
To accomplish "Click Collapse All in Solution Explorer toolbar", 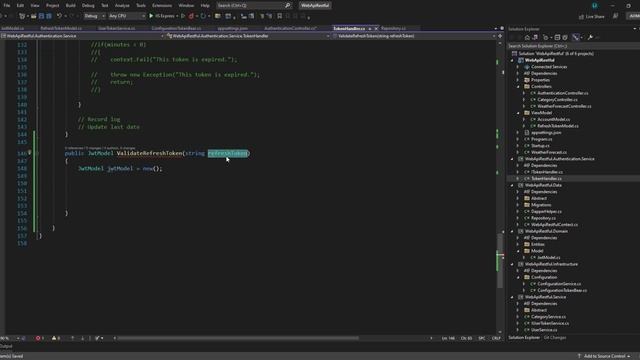I will coord(557,37).
